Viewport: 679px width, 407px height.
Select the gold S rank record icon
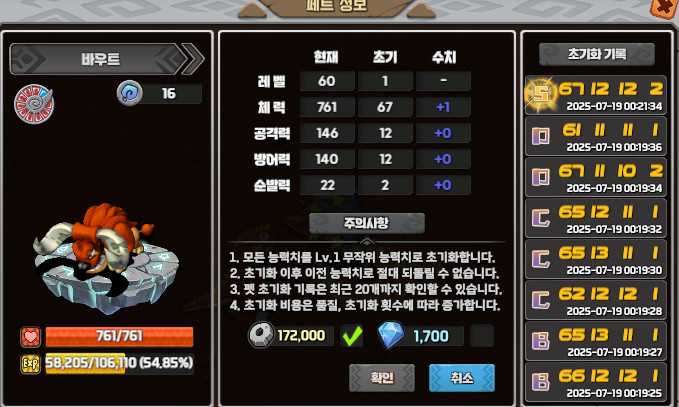(540, 94)
